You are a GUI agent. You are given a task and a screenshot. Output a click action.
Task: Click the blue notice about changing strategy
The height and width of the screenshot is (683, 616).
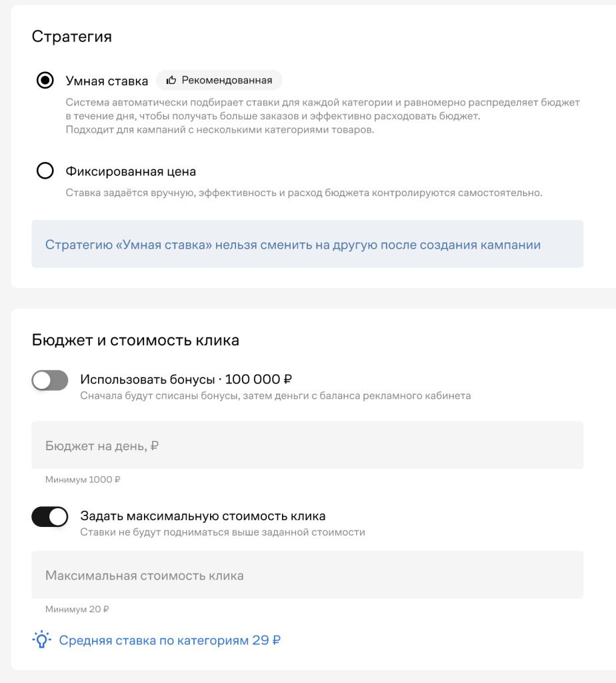click(x=307, y=244)
